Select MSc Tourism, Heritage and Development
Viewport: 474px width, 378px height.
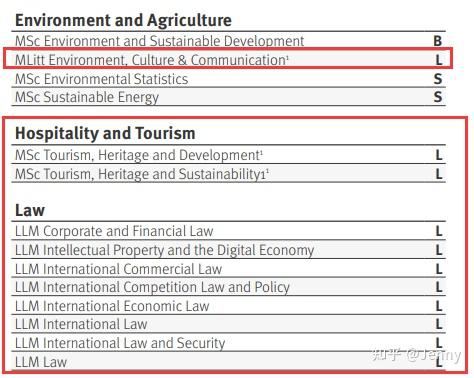[x=228, y=155]
